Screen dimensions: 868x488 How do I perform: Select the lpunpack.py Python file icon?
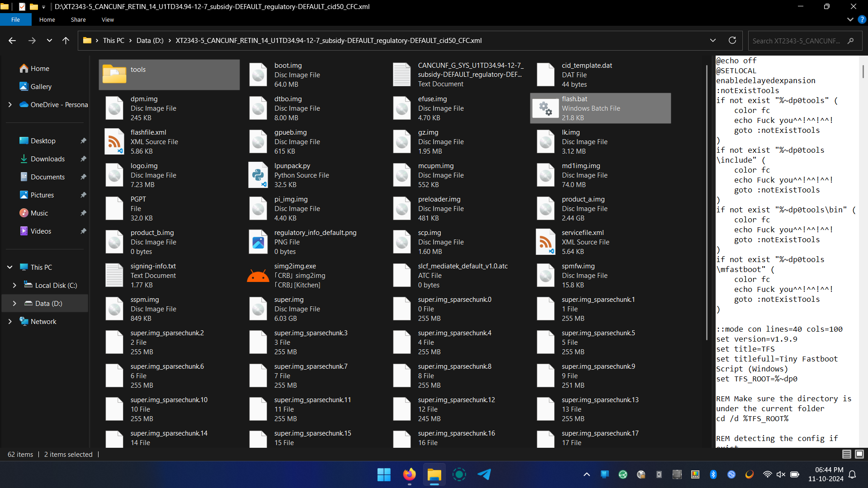[x=258, y=175]
